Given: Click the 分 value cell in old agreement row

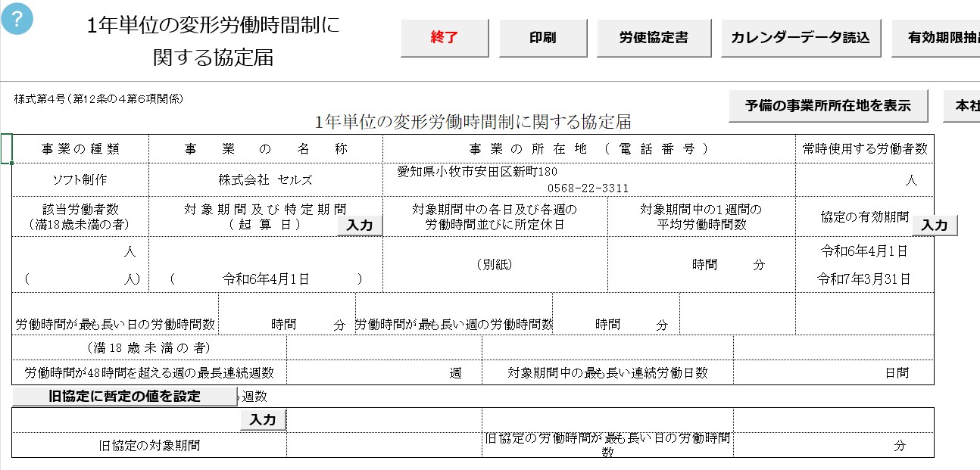Looking at the screenshot, I should (x=834, y=445).
